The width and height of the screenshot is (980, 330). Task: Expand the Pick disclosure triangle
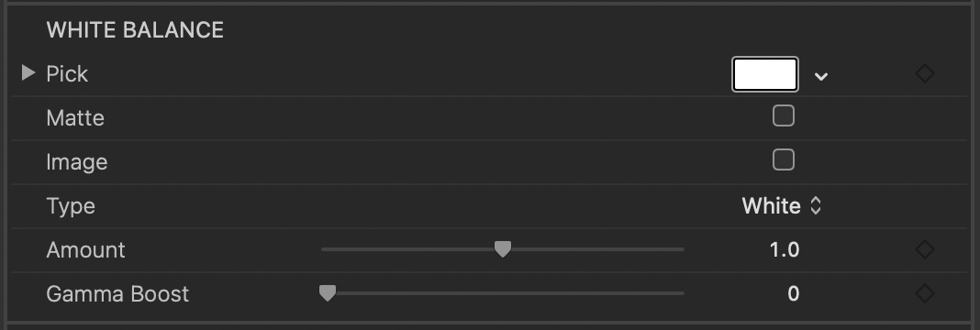pyautogui.click(x=28, y=73)
